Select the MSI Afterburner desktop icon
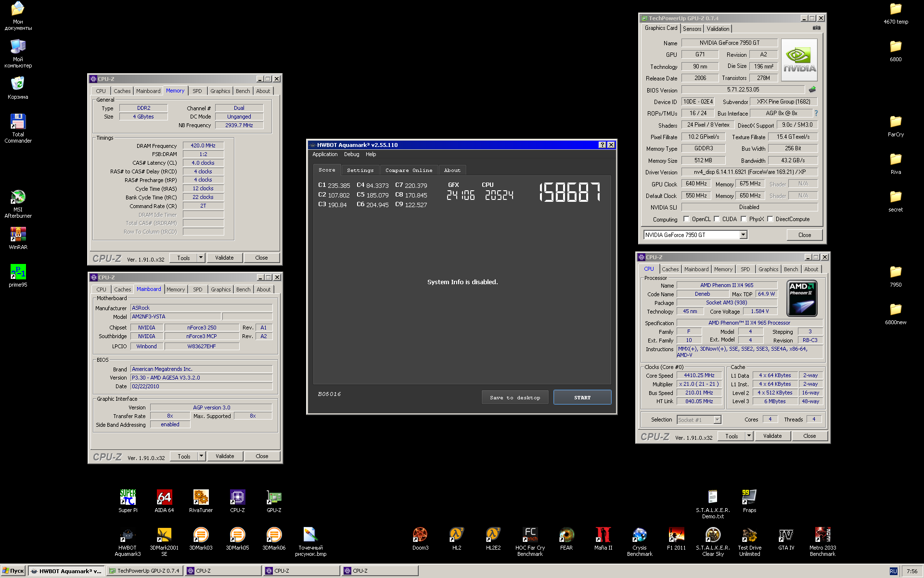This screenshot has height=578, width=924. tap(18, 204)
